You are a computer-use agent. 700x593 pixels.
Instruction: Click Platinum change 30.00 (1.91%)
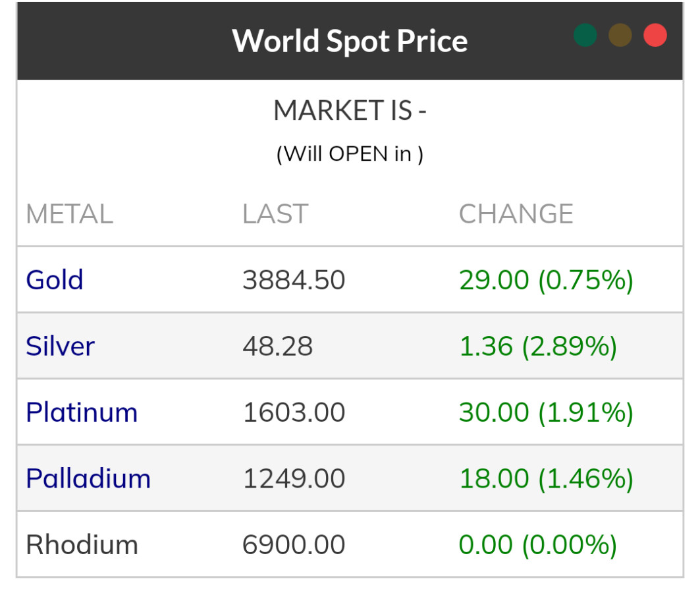click(546, 412)
